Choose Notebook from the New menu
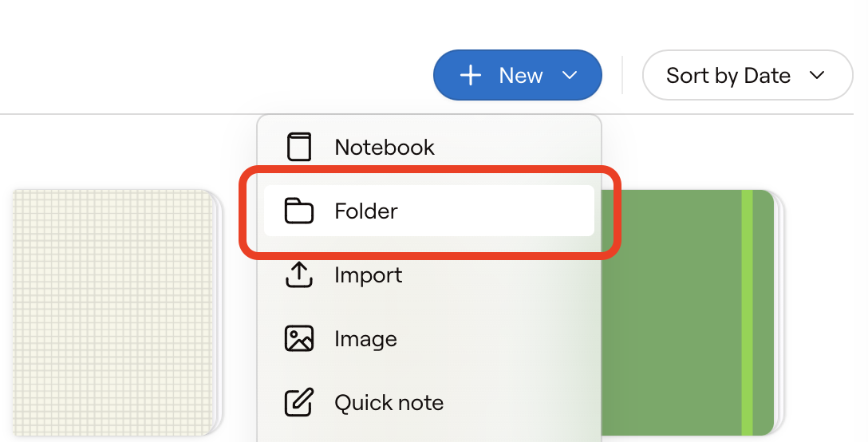The height and width of the screenshot is (442, 868). [385, 148]
